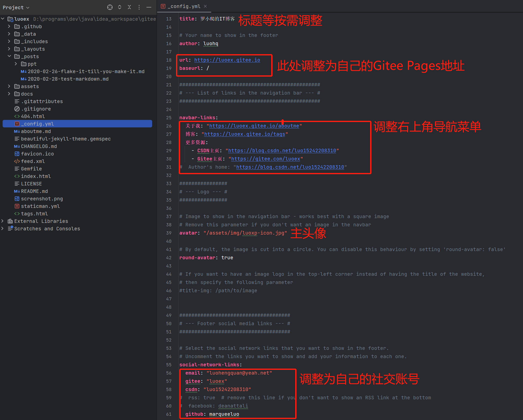The height and width of the screenshot is (420, 523).
Task: Click the Expand Selected tool window icon
Action: pos(120,7)
